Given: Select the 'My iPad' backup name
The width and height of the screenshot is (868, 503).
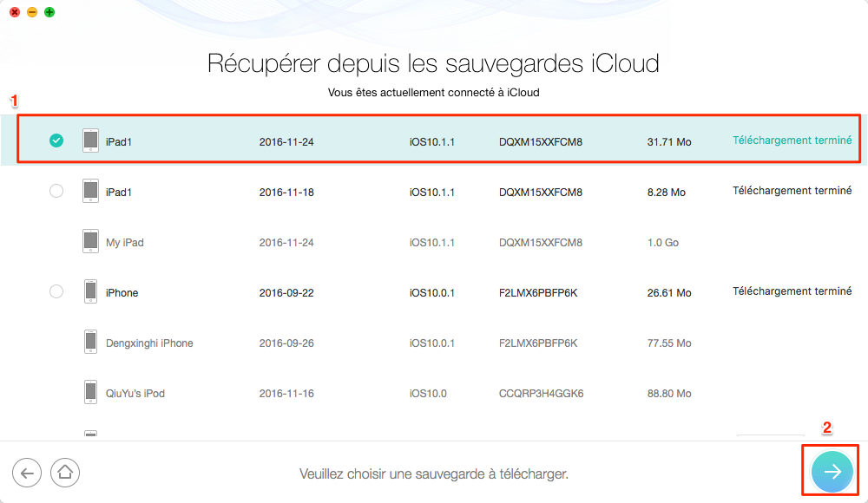Looking at the screenshot, I should pyautogui.click(x=124, y=242).
